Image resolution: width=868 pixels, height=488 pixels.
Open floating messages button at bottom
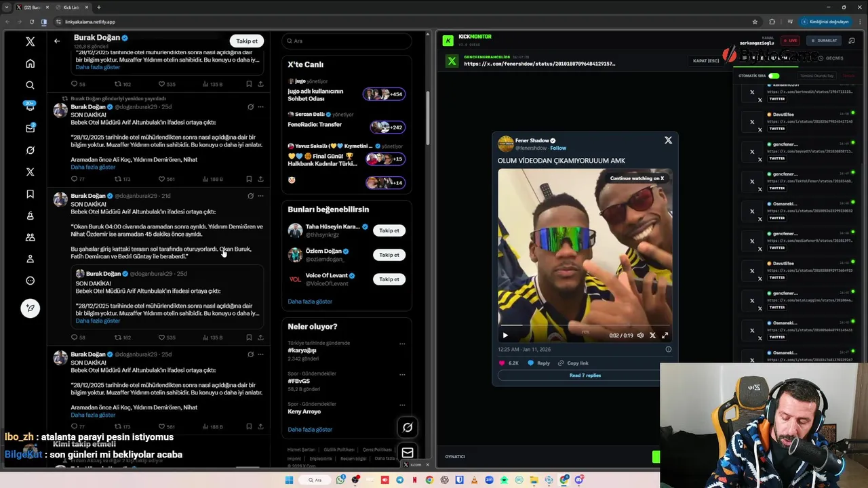click(x=408, y=452)
